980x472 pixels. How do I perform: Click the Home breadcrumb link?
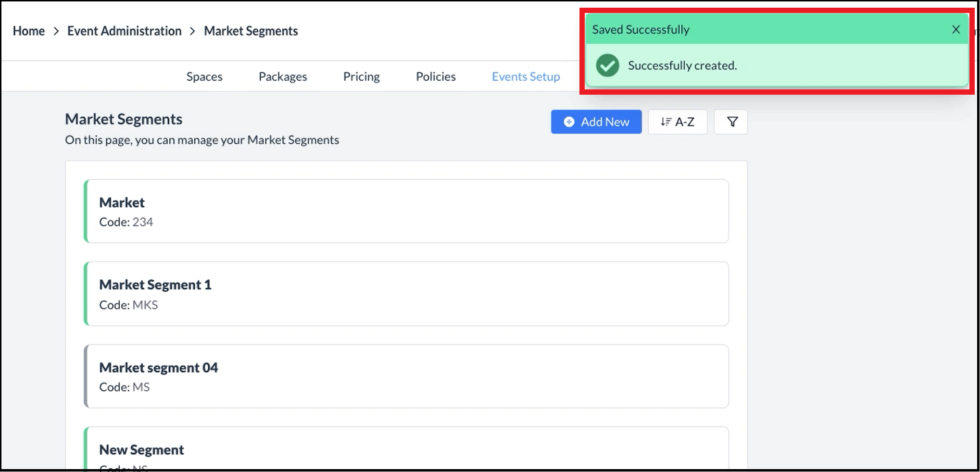[28, 31]
